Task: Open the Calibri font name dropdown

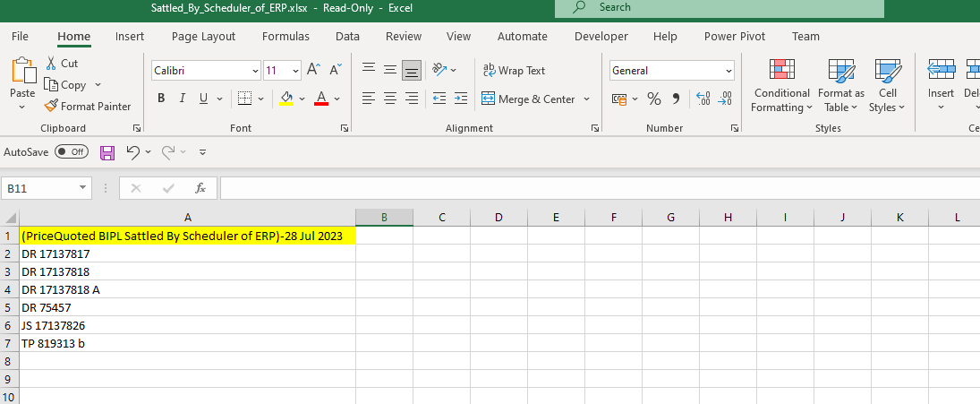Action: point(255,71)
